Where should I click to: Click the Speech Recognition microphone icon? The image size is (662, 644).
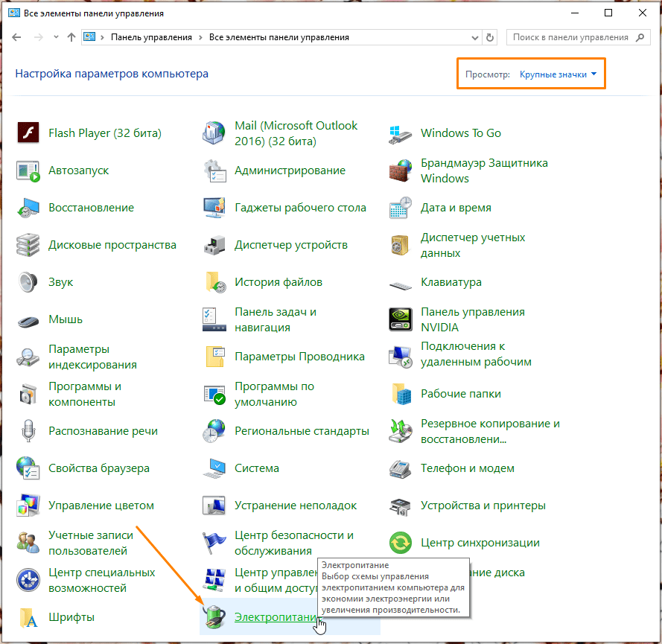coord(28,431)
